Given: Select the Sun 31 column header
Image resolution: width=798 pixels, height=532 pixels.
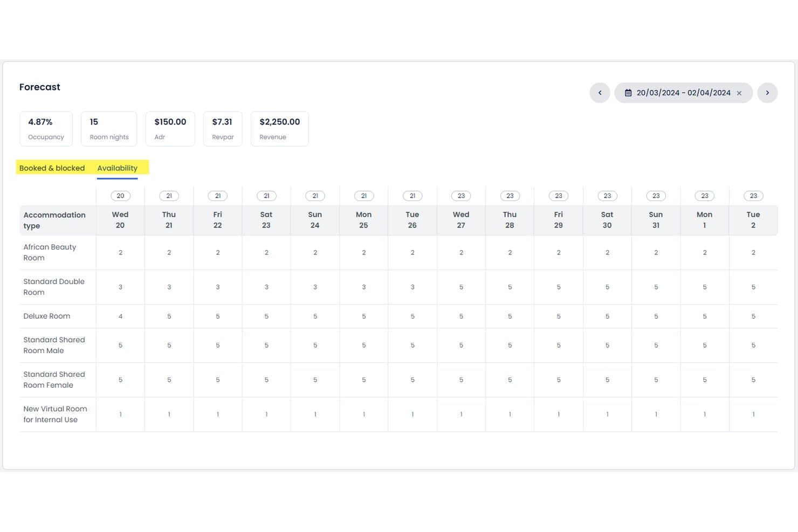Looking at the screenshot, I should click(x=656, y=220).
